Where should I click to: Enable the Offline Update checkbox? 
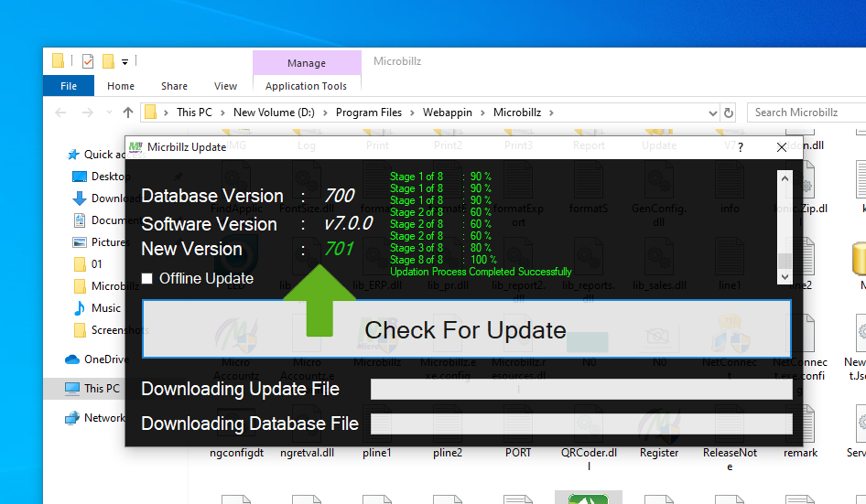click(x=147, y=278)
